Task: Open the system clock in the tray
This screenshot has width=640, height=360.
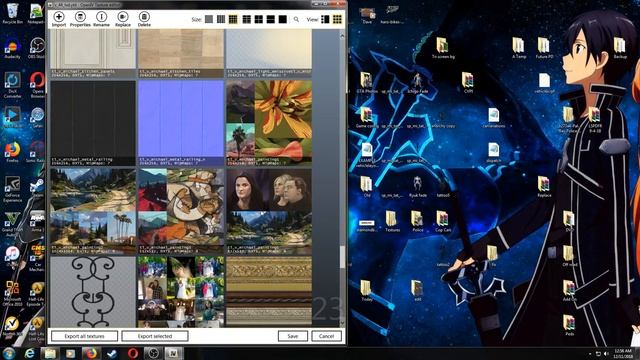Action: tap(624, 353)
